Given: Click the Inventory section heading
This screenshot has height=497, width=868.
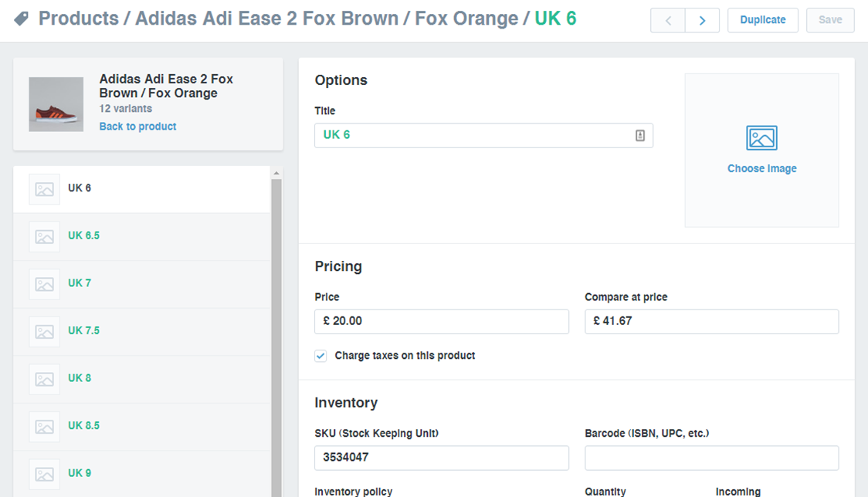Looking at the screenshot, I should pyautogui.click(x=346, y=402).
